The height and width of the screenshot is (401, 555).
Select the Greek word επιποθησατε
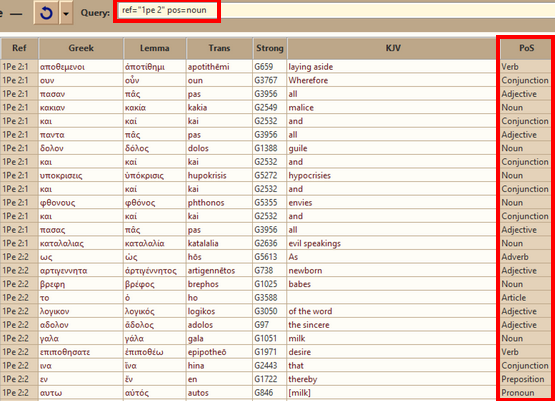(x=65, y=352)
